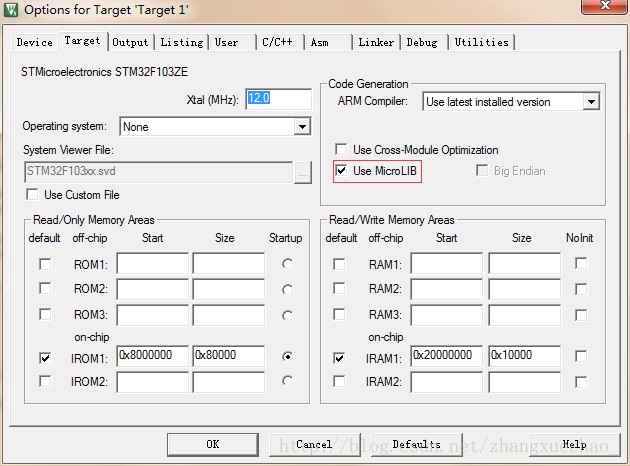The image size is (630, 466).
Task: Go to the Utilities tab
Action: tap(481, 42)
